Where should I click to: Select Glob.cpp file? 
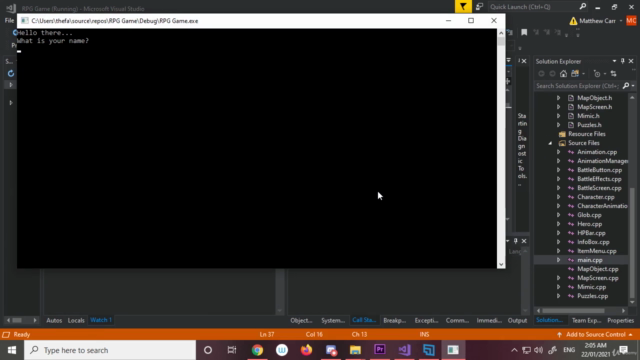coord(589,215)
